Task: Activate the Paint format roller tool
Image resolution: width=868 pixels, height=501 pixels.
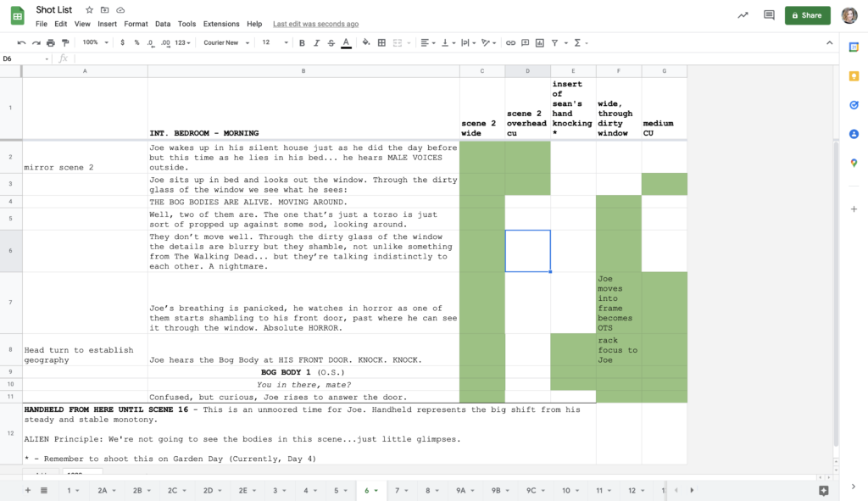Action: pyautogui.click(x=65, y=42)
